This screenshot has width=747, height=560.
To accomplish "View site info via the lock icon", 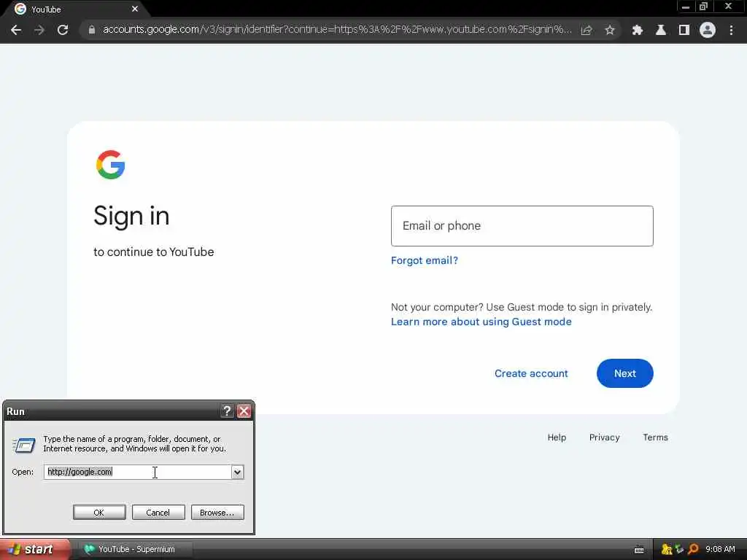I will coord(91,30).
